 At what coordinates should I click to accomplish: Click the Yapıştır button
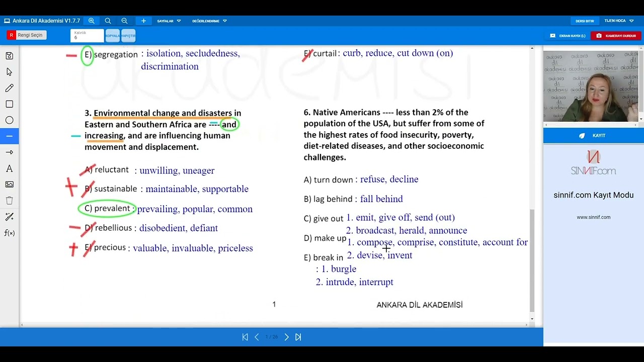128,36
